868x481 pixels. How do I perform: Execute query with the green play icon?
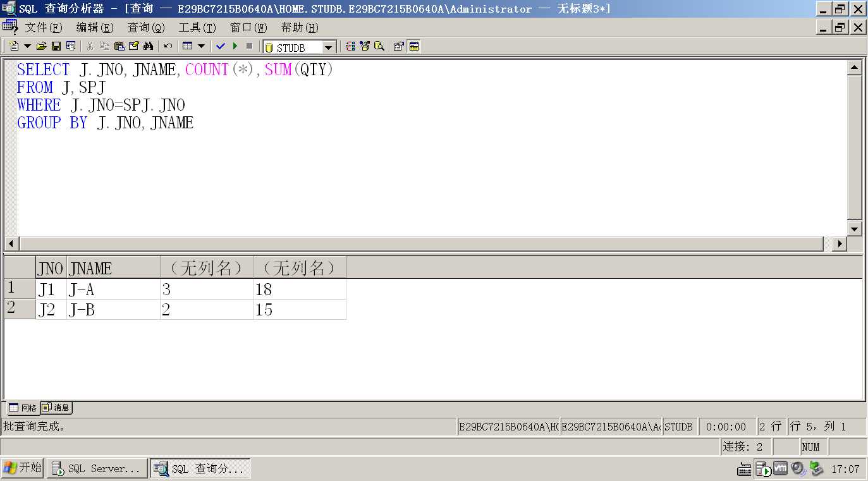(x=235, y=46)
